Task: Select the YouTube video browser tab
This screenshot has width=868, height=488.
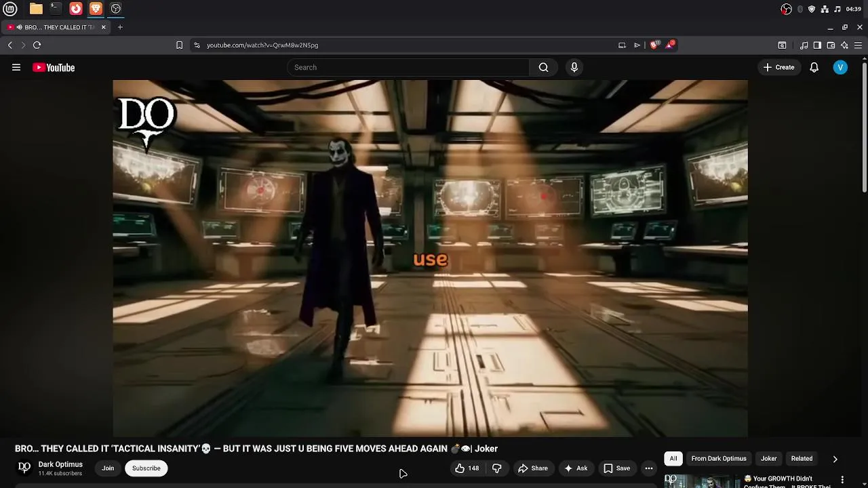Action: pyautogui.click(x=56, y=27)
